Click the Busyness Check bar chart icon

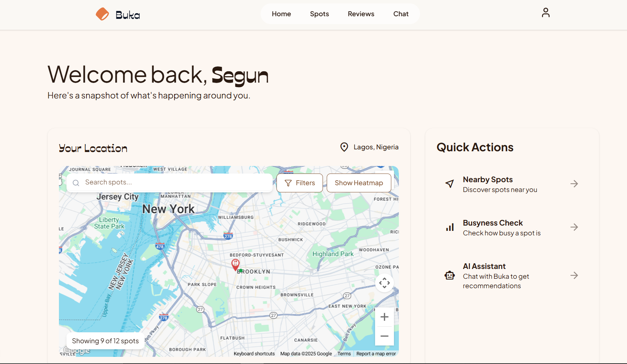click(450, 227)
